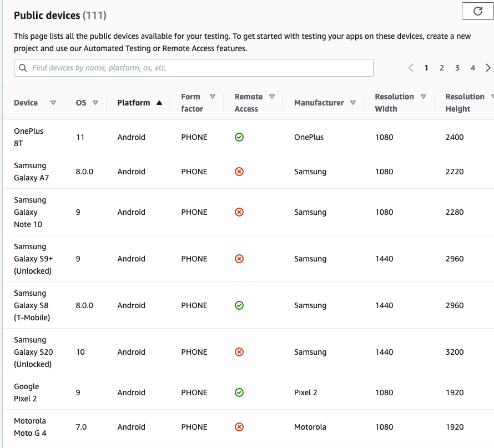Click height 2280 in Galaxy Note 10 row

pyautogui.click(x=454, y=212)
